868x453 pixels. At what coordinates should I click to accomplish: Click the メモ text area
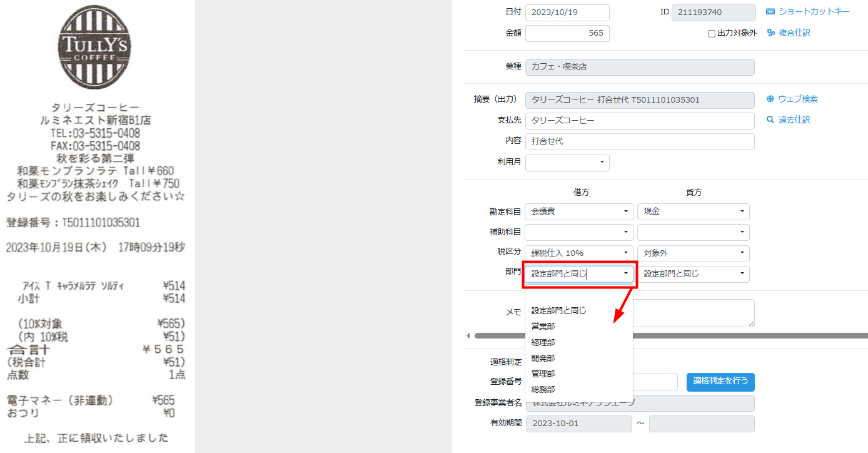(x=694, y=313)
